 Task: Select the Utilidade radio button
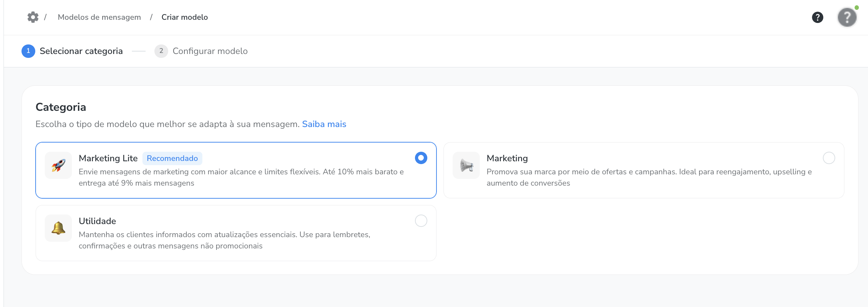tap(421, 221)
